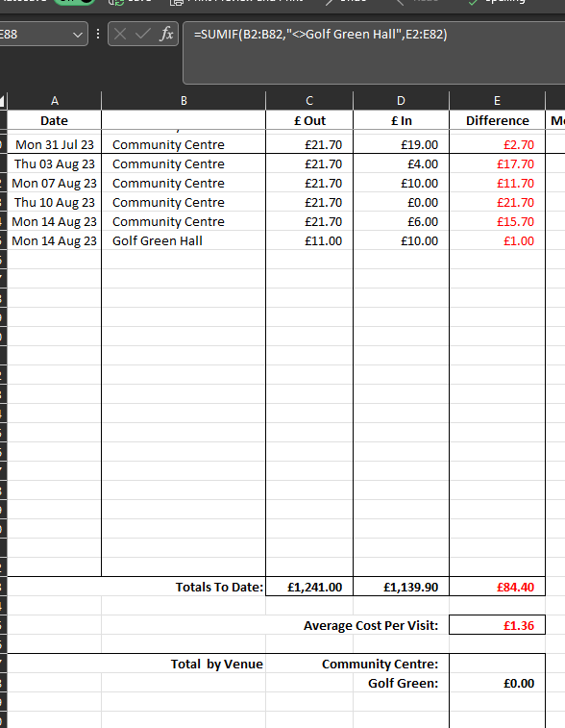Click into the SUMIF formula bar text
This screenshot has width=565, height=728.
tap(321, 35)
